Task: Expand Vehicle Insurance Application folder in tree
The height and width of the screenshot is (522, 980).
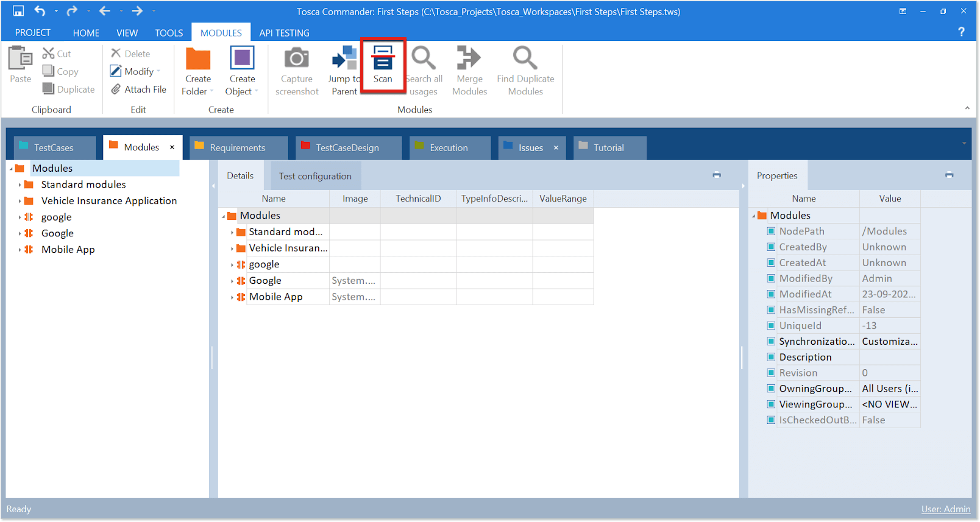Action: click(x=20, y=201)
